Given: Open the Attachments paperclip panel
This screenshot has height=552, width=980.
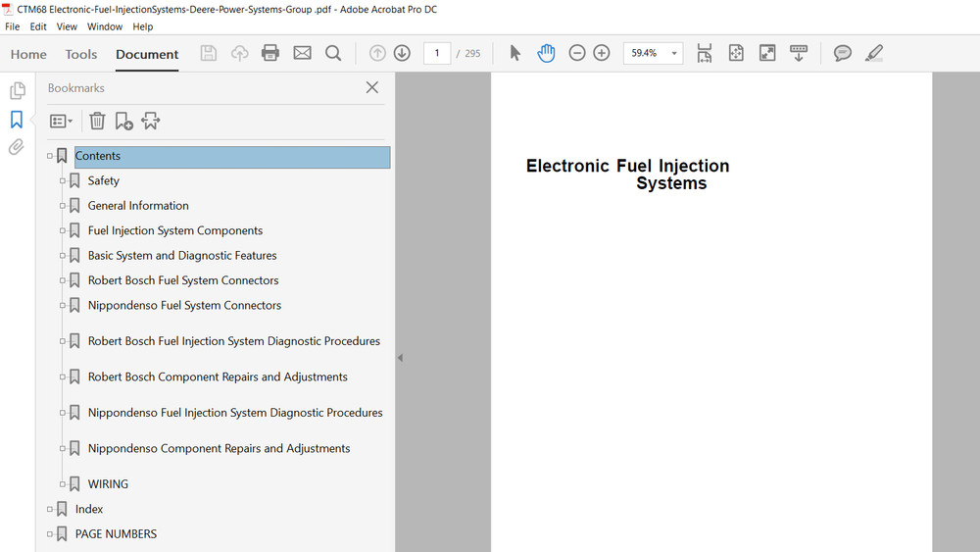Looking at the screenshot, I should point(17,147).
